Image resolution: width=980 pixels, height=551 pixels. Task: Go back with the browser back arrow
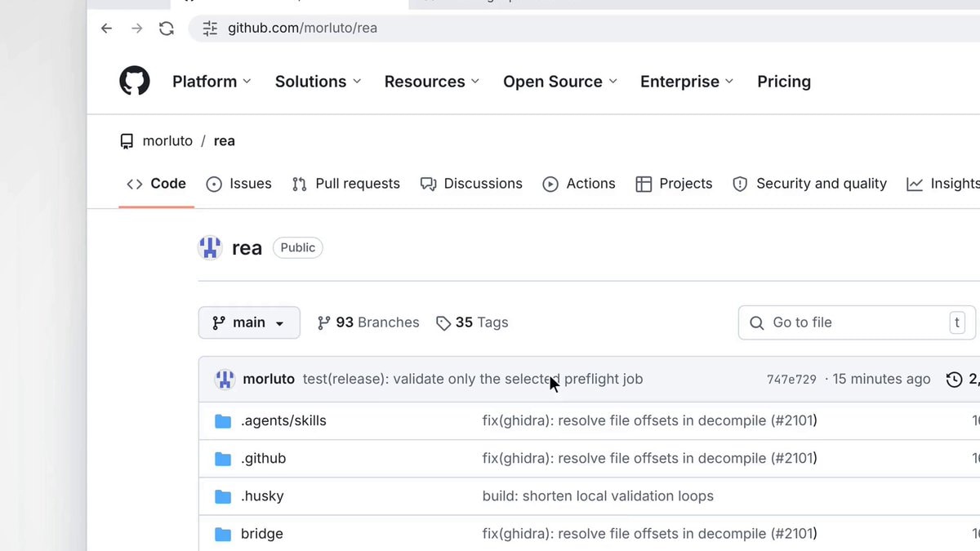coord(106,29)
